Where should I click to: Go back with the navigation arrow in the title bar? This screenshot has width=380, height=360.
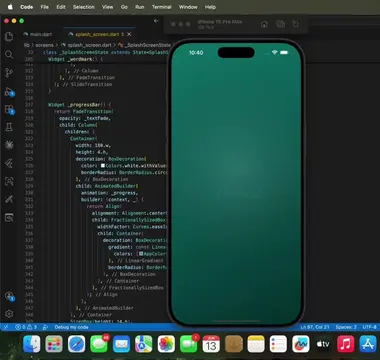pyautogui.click(x=156, y=21)
